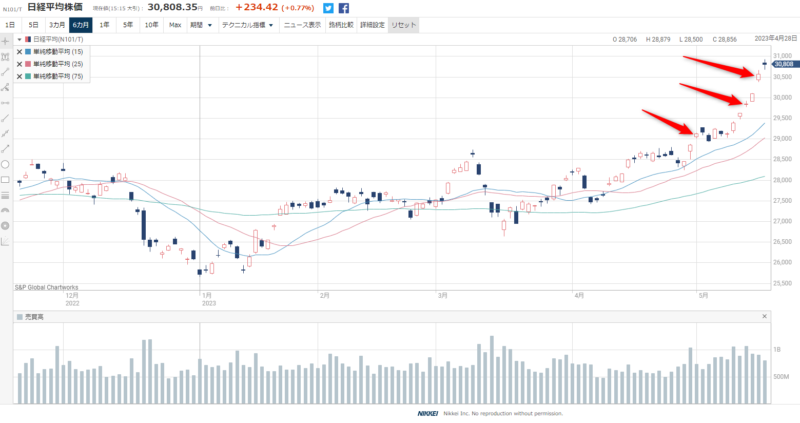The image size is (800, 423).
Task: Select the rectangle drawing tool
Action: coord(5,180)
